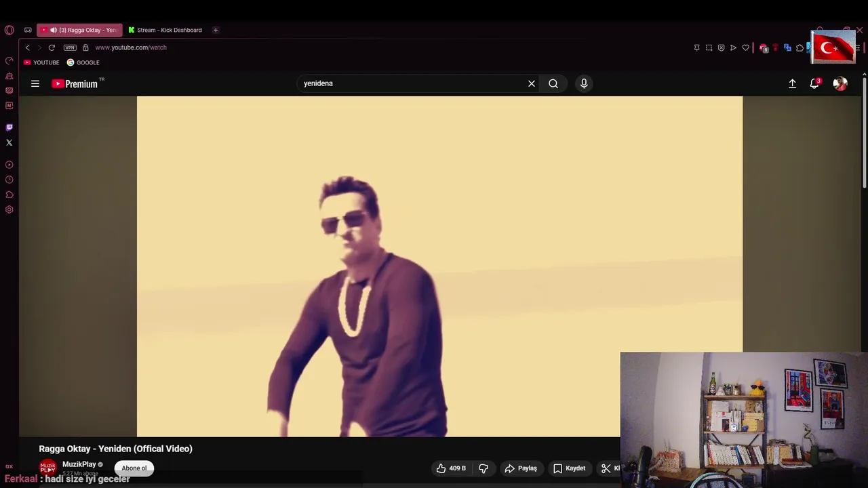Open the extensions puzzle icon in toolbar

click(800, 47)
